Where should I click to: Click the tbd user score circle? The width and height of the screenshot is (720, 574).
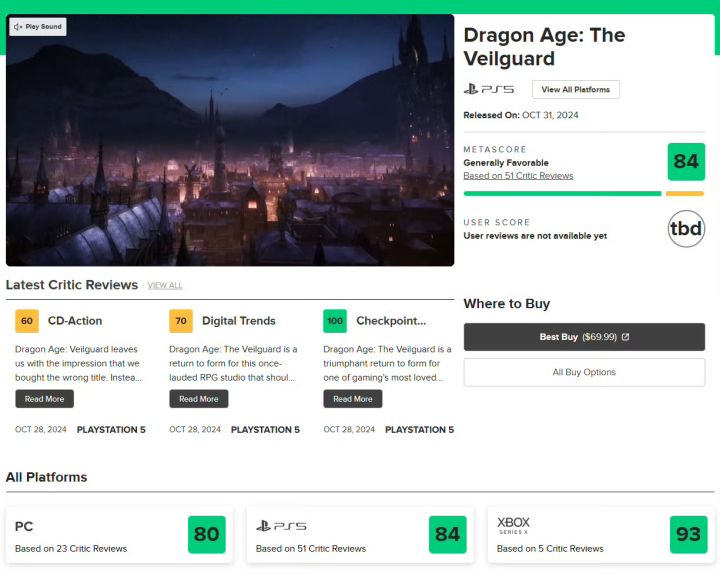pyautogui.click(x=686, y=229)
